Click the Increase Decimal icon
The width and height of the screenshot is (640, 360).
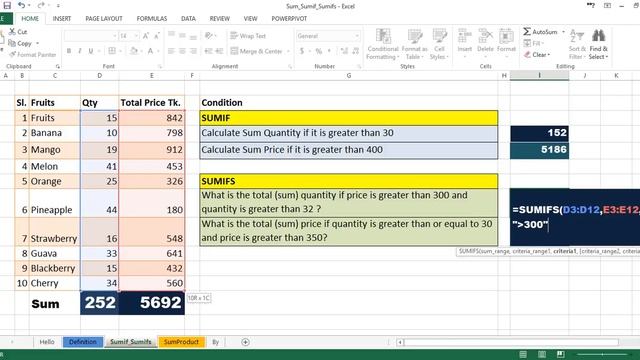pyautogui.click(x=344, y=51)
